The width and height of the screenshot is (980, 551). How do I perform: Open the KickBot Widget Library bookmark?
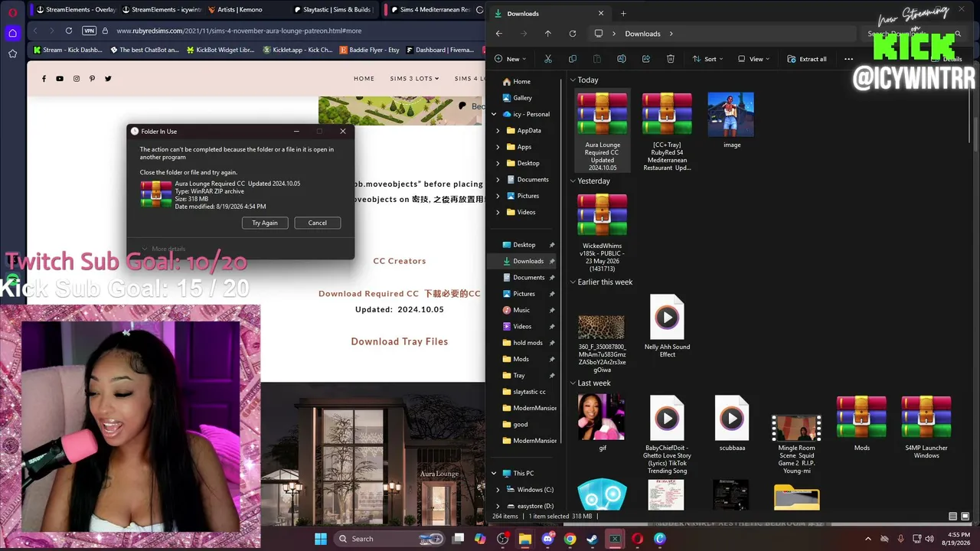pos(219,50)
